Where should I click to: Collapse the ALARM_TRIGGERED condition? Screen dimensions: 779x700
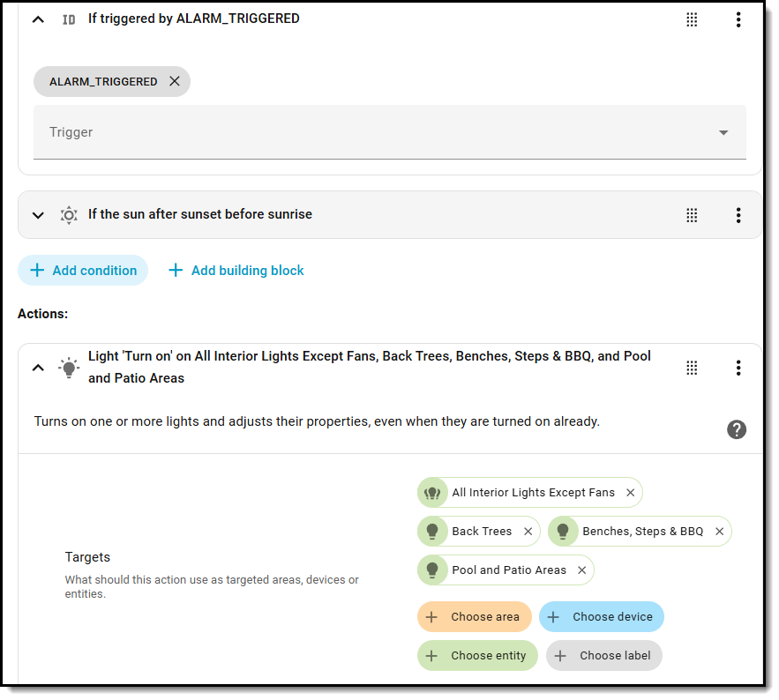click(x=38, y=19)
